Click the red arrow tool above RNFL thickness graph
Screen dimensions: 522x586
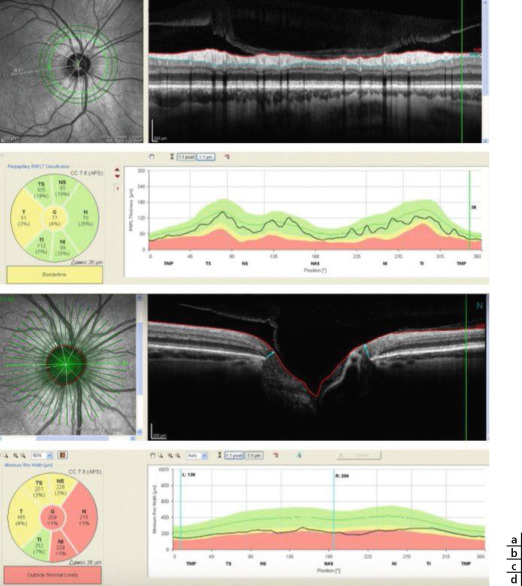[x=226, y=157]
